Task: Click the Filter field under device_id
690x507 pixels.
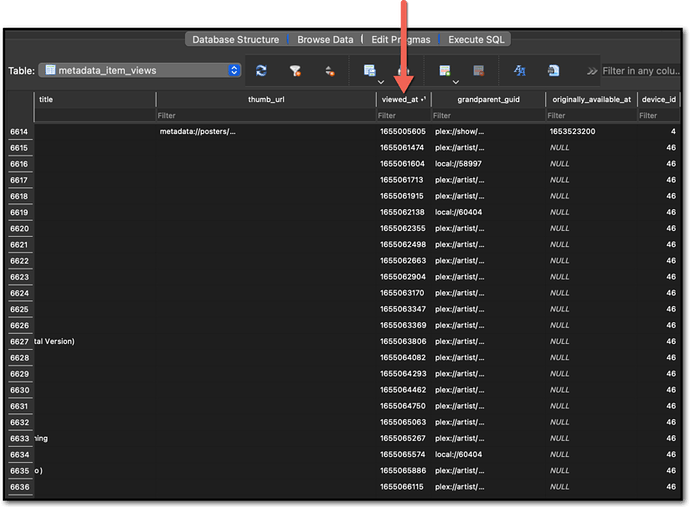Action: (x=658, y=115)
